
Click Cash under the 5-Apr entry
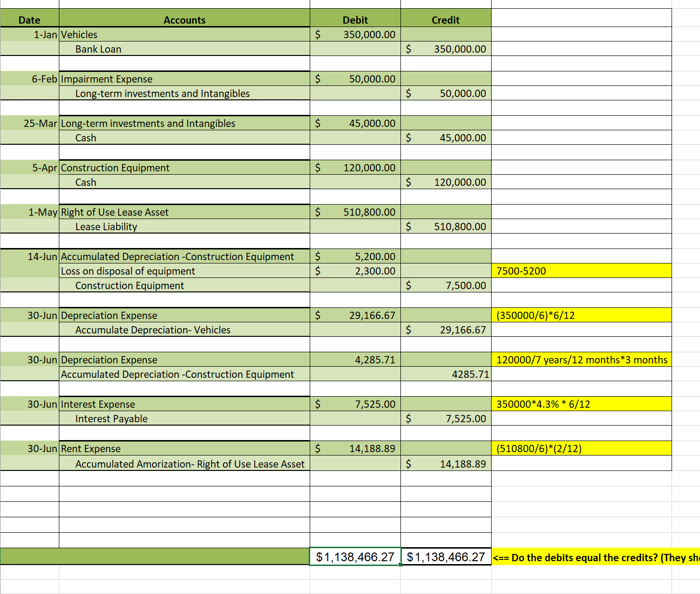pos(184,182)
